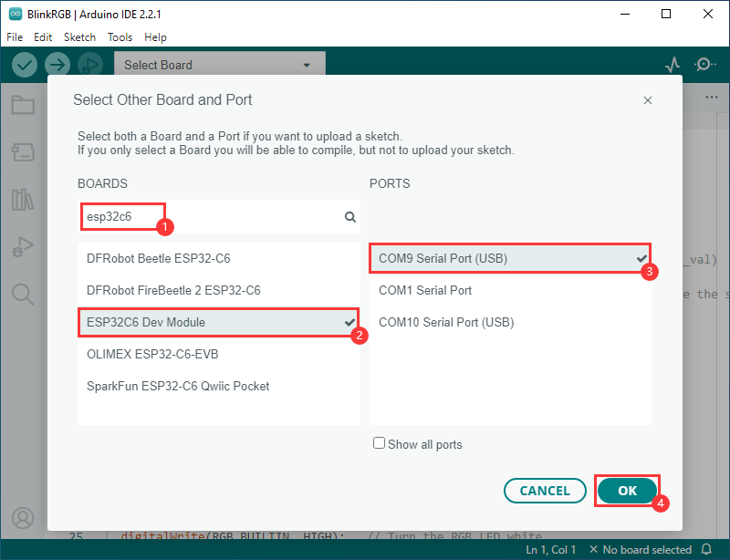Select OLIMEX ESP32-C6-EVB board
The image size is (730, 560).
[219, 354]
